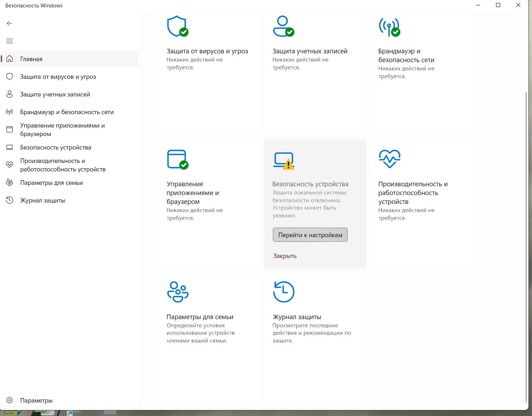This screenshot has width=532, height=416.
Task: Open the large virus protection shield tile icon
Action: click(x=178, y=26)
